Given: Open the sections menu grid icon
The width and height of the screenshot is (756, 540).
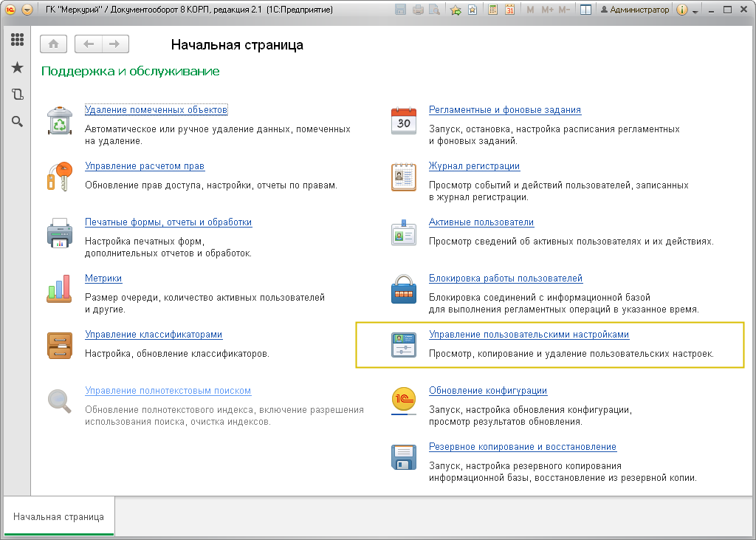Looking at the screenshot, I should tap(18, 40).
